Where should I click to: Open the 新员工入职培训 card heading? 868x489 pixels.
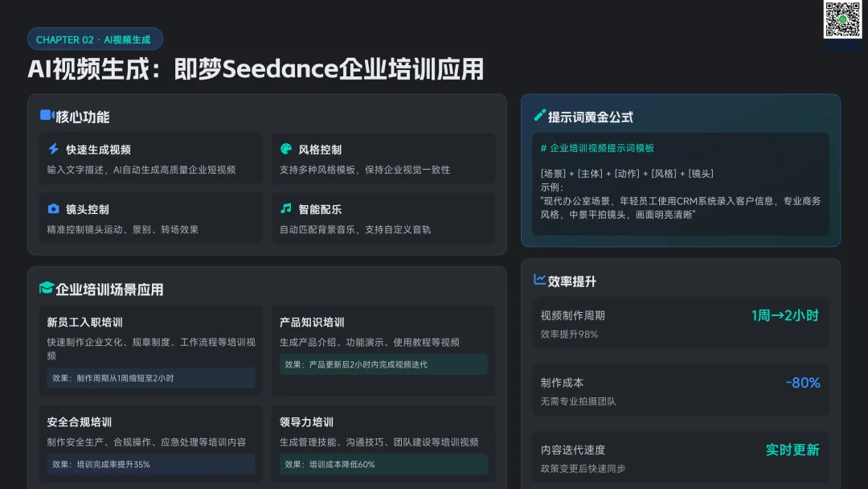[84, 323]
